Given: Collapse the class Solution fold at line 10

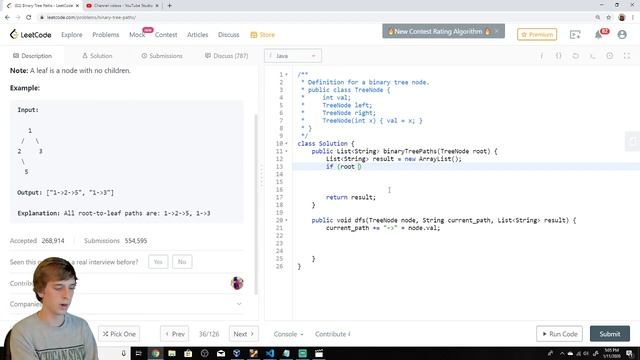Looking at the screenshot, I should coord(287,144).
